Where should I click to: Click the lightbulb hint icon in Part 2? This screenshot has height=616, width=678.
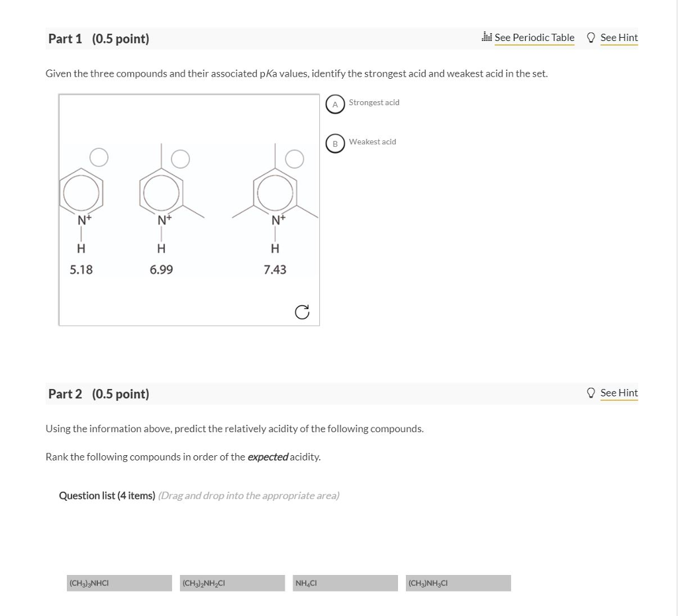590,392
